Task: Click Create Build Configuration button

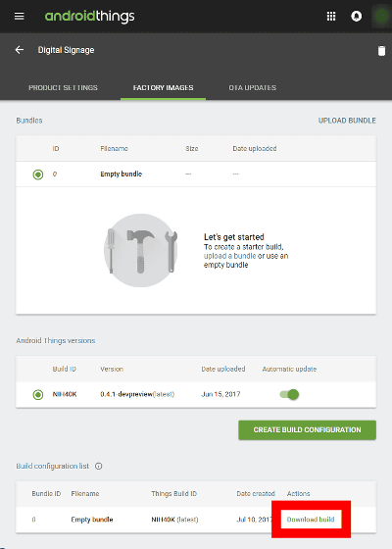Action: (x=308, y=430)
